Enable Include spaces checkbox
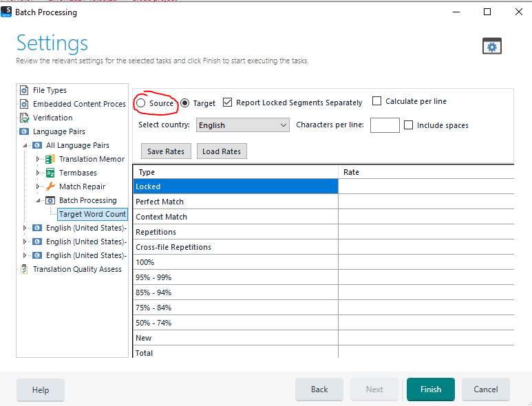Image resolution: width=532 pixels, height=406 pixels. coord(409,125)
